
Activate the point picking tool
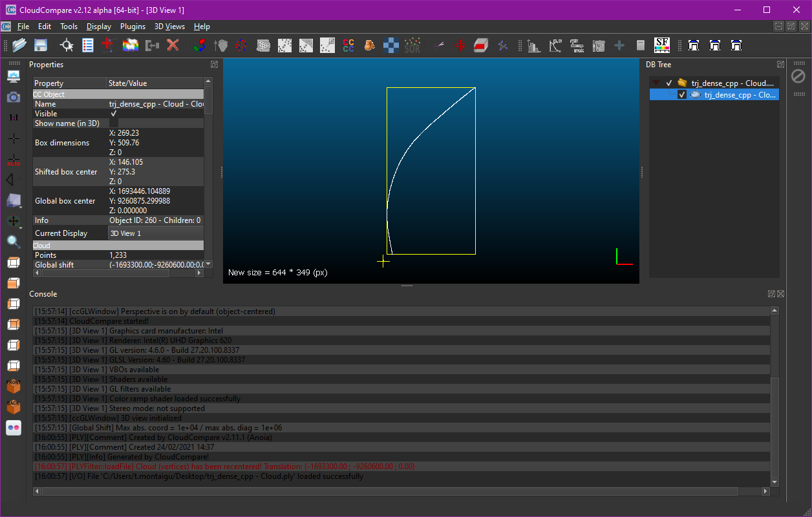[67, 45]
